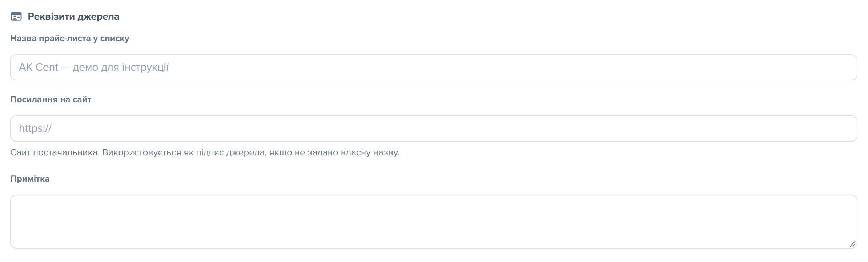Image resolution: width=868 pixels, height=262 pixels.
Task: Click the Назва прайс-листа у списку label
Action: (x=70, y=38)
